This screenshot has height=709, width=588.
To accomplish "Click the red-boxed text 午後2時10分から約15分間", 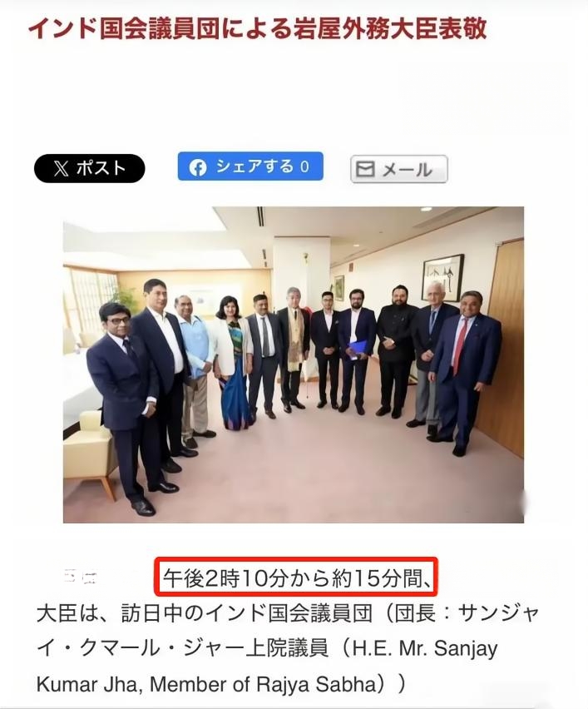I will (x=296, y=577).
